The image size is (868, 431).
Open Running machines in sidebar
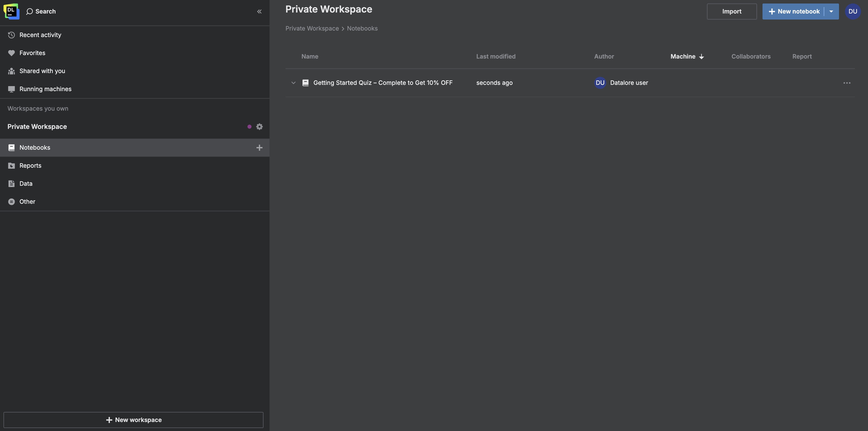(45, 89)
